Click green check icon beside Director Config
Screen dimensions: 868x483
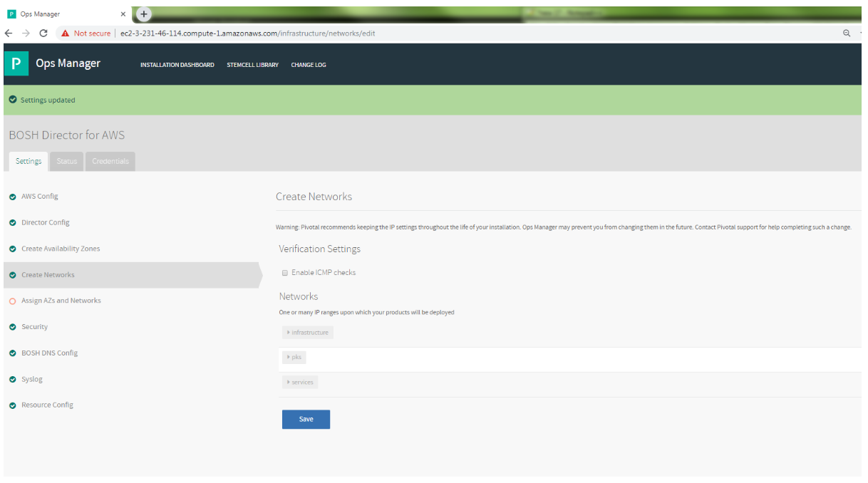[x=13, y=223]
